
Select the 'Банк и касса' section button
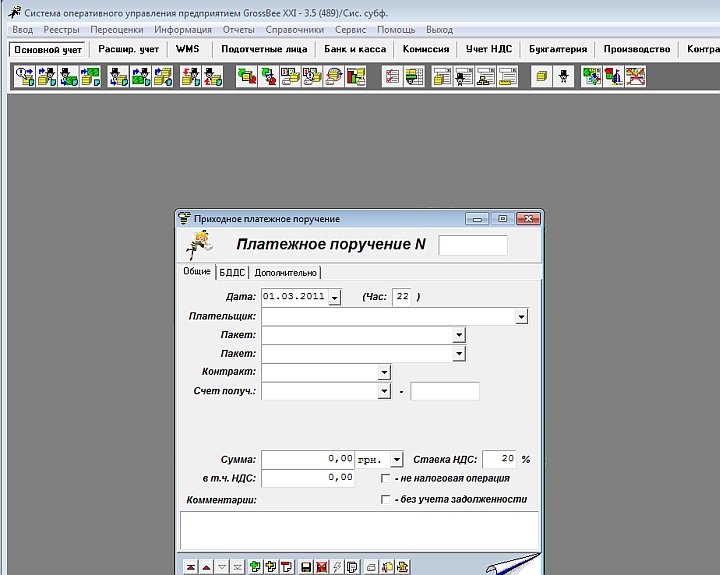pos(354,49)
